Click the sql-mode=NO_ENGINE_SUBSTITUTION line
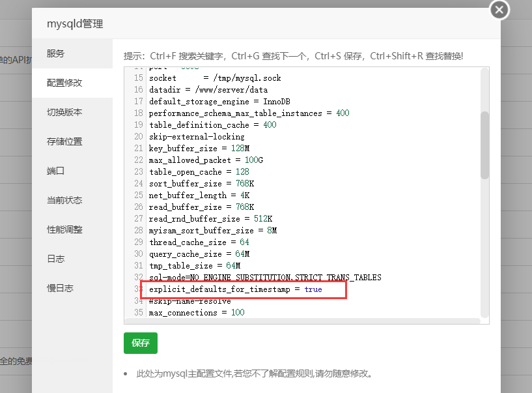 pyautogui.click(x=265, y=278)
